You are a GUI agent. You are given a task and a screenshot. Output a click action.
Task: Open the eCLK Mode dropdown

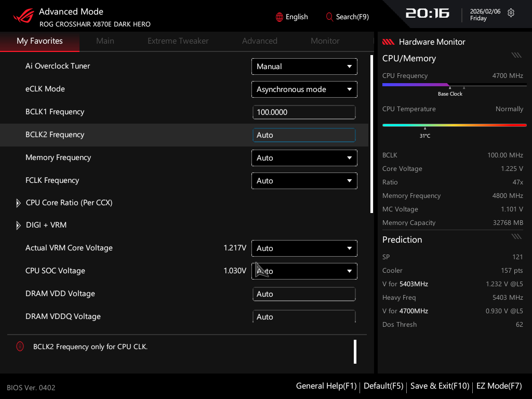[x=304, y=89]
